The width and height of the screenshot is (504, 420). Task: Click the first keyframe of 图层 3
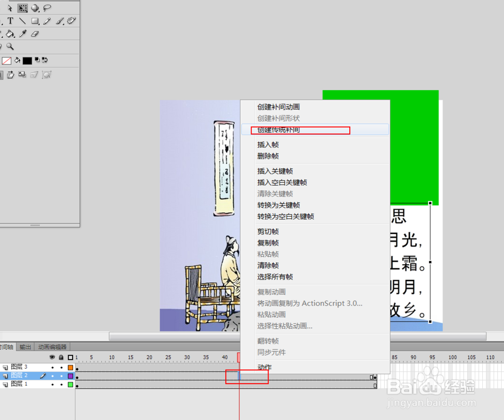(77, 368)
